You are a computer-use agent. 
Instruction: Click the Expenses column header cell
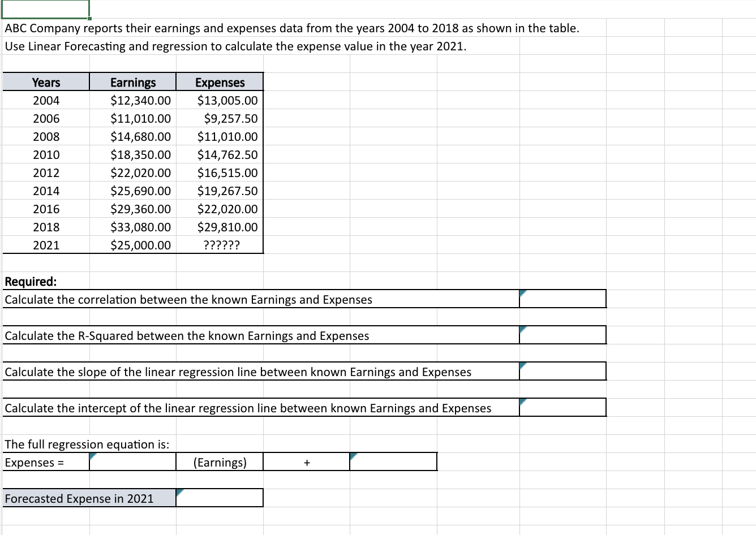(x=220, y=82)
